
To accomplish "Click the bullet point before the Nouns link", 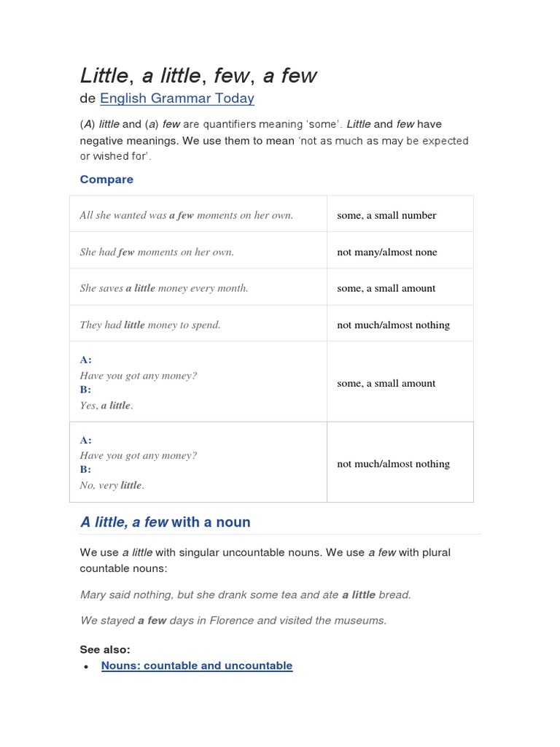I will (x=86, y=667).
